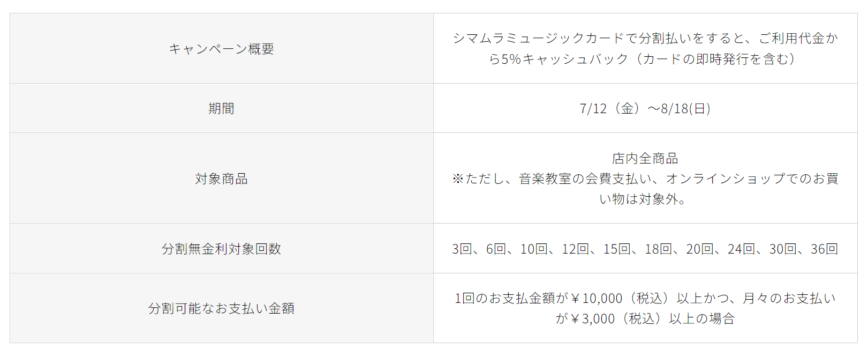Click the ※ただし exclusion note line
This screenshot has height=349, width=868.
(x=645, y=179)
